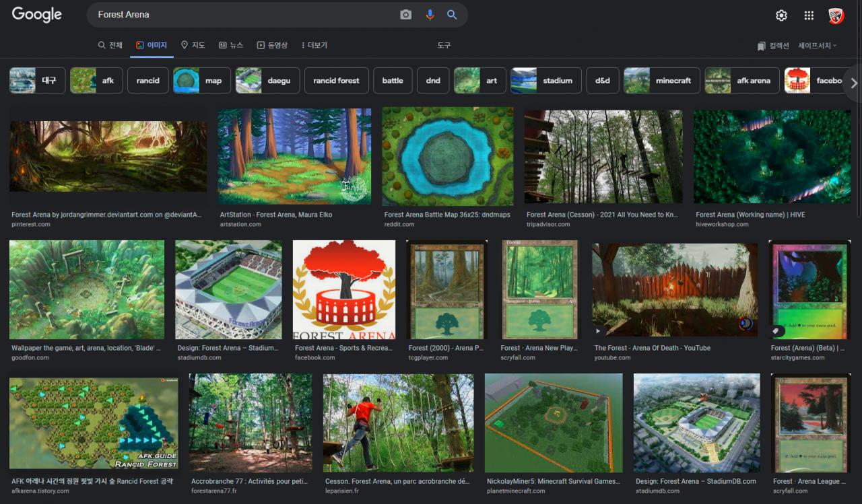Click the Google logo
The height and width of the screenshot is (504, 862).
pos(36,14)
